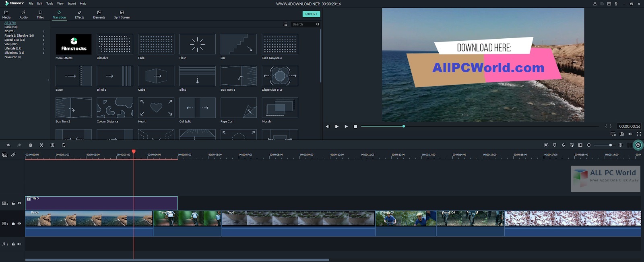Select the Food clip in timeline
This screenshot has height=262, width=644.
298,223
